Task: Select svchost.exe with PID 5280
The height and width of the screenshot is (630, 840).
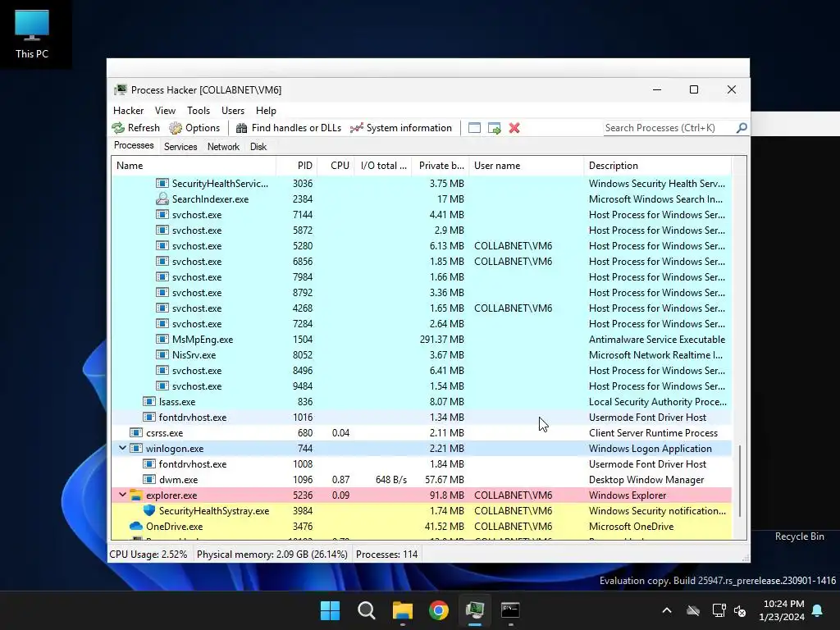Action: [x=421, y=246]
